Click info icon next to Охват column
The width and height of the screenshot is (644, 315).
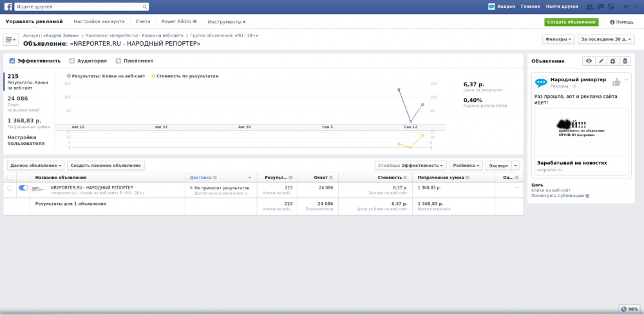tap(331, 178)
